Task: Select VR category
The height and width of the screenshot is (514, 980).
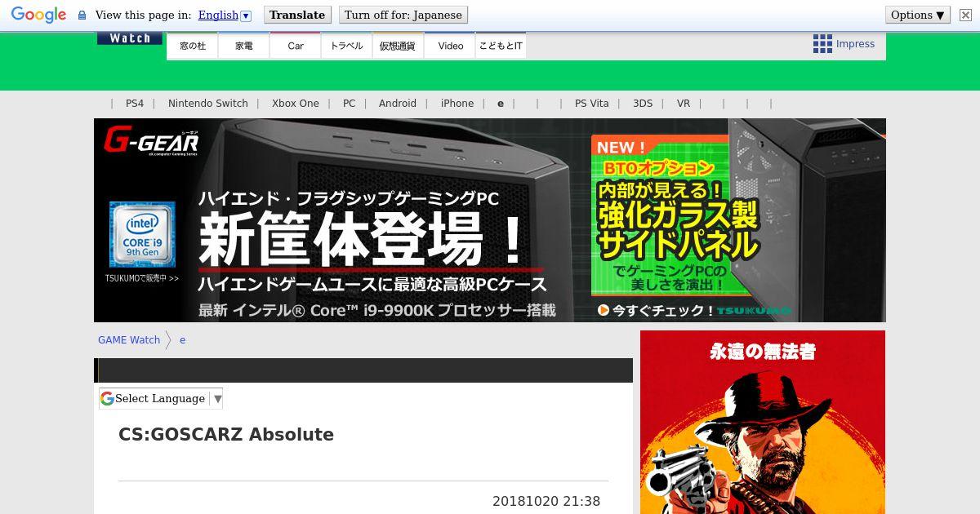Action: 684,104
